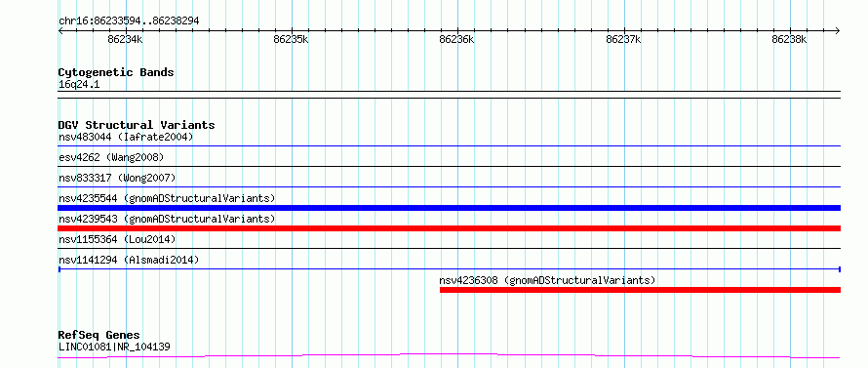
Task: Click the short red nsv4236308 variant bar
Action: [641, 290]
